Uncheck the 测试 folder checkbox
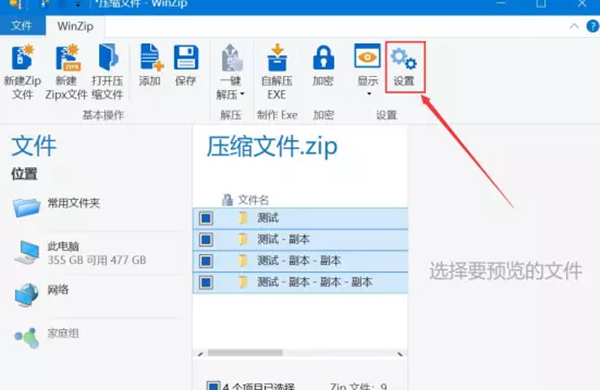The width and height of the screenshot is (600, 390). coord(206,218)
